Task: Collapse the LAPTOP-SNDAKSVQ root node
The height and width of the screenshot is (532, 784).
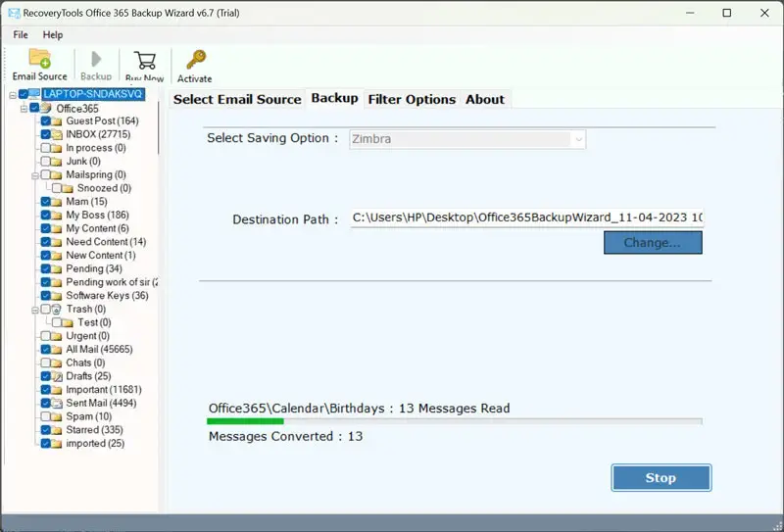Action: (13, 95)
